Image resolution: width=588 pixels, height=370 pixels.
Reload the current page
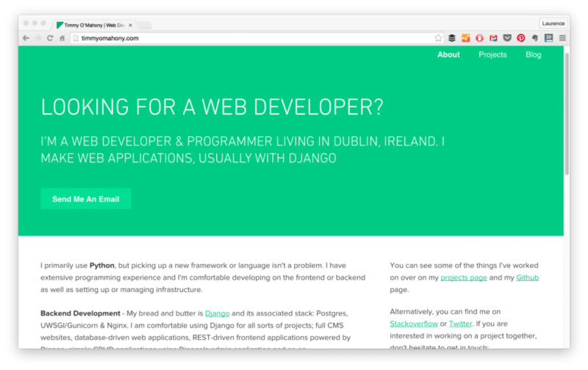(x=50, y=38)
